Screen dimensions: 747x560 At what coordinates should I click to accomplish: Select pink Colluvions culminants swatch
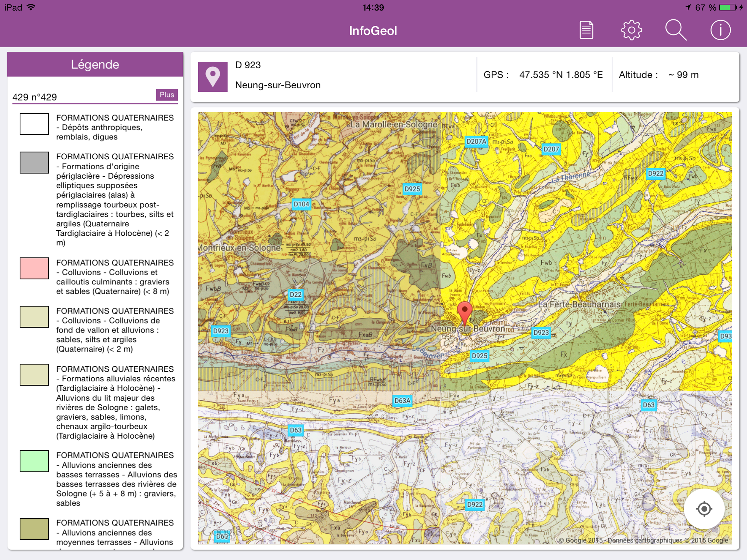pyautogui.click(x=34, y=268)
